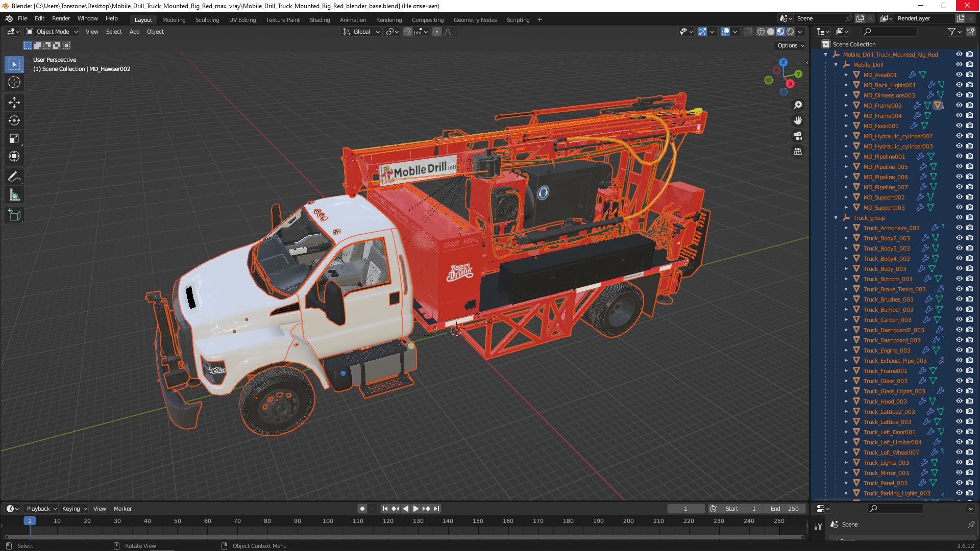Toggle camera view icon
The image size is (980, 551).
click(x=798, y=136)
